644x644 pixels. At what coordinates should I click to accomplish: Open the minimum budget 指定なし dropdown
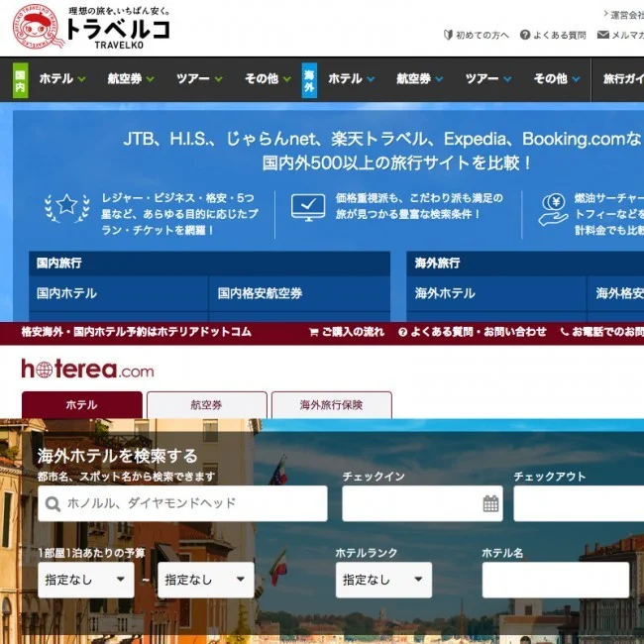[85, 580]
